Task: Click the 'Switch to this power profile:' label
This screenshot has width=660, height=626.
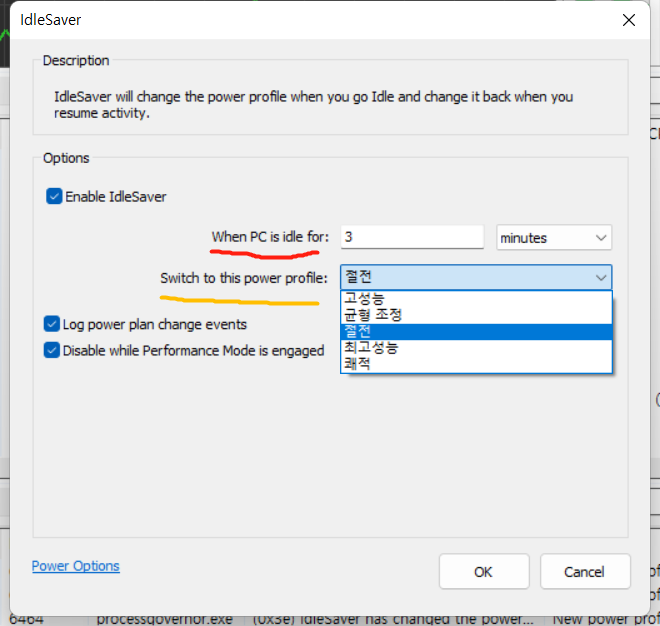Action: (244, 278)
